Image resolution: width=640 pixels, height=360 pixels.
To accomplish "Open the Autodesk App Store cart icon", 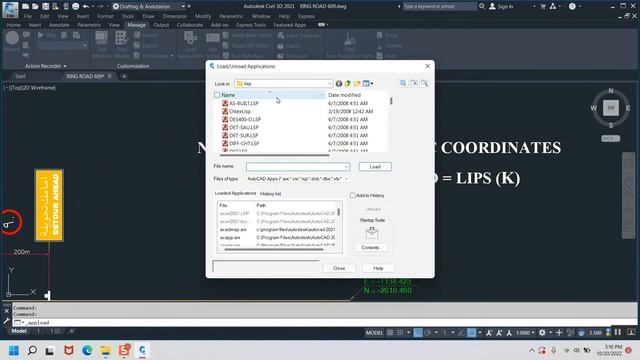I will point(543,6).
